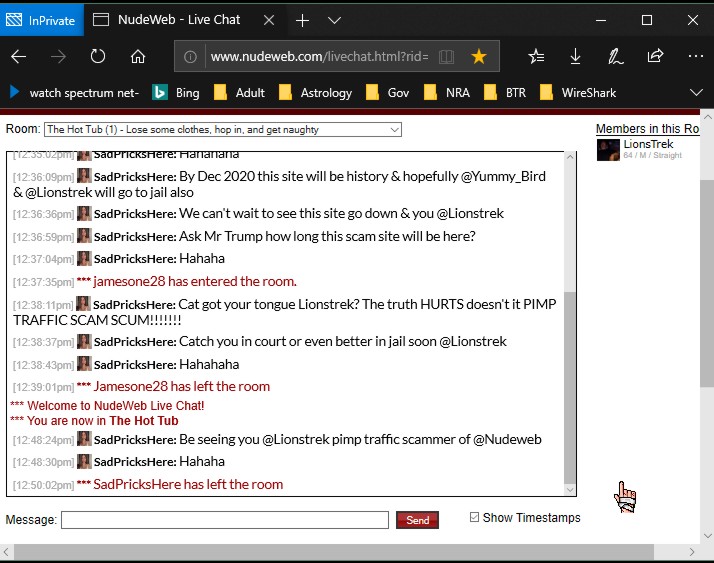Click the Share page icon

pos(656,56)
